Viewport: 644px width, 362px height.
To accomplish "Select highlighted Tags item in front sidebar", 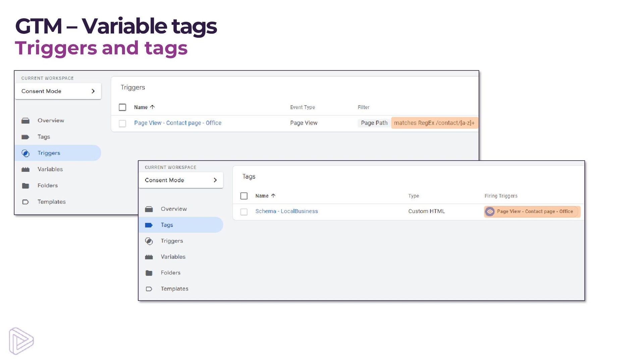I will [x=167, y=225].
